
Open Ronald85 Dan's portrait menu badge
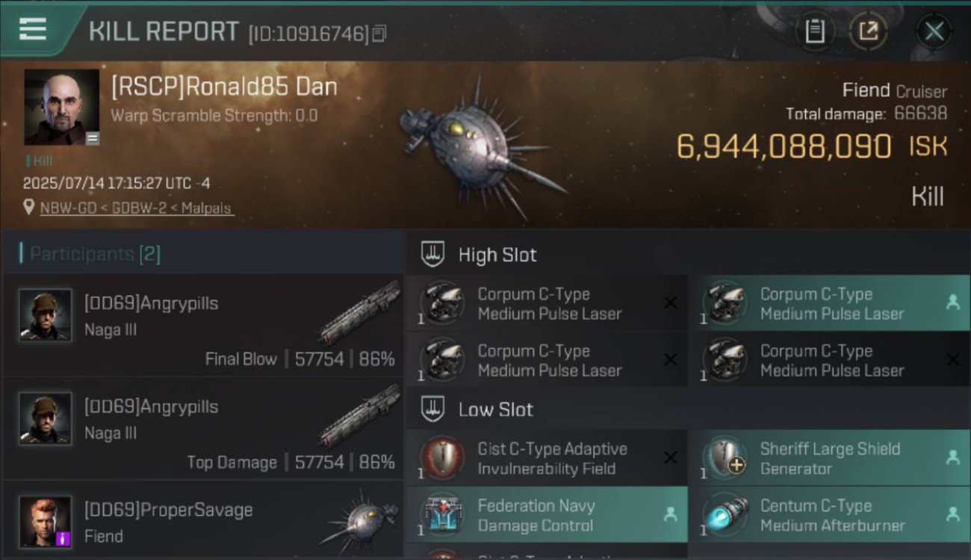93,138
